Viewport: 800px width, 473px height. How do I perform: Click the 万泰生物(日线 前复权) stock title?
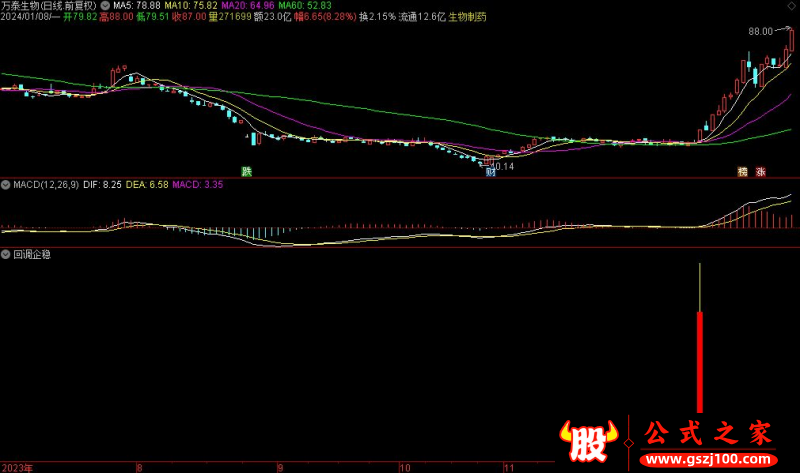pos(50,6)
